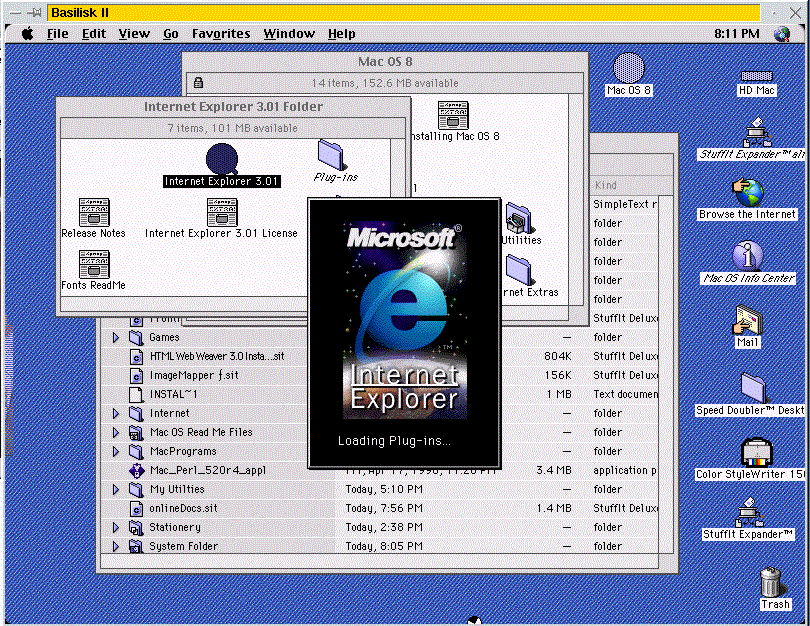Image resolution: width=810 pixels, height=626 pixels.
Task: Expand the My Utilties folder triangle
Action: coord(116,490)
